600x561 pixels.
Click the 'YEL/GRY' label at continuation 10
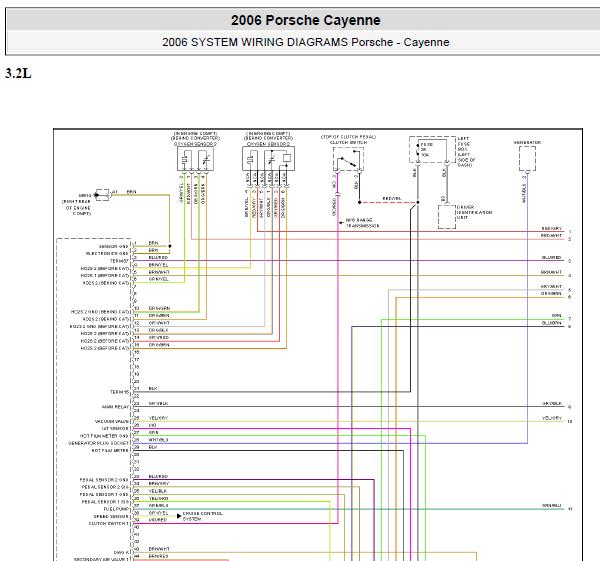point(552,418)
